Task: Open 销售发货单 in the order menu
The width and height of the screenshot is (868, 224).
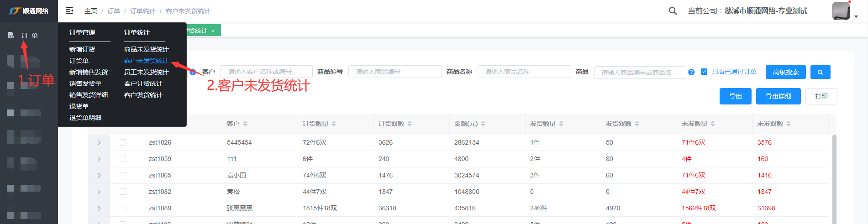Action: point(85,83)
